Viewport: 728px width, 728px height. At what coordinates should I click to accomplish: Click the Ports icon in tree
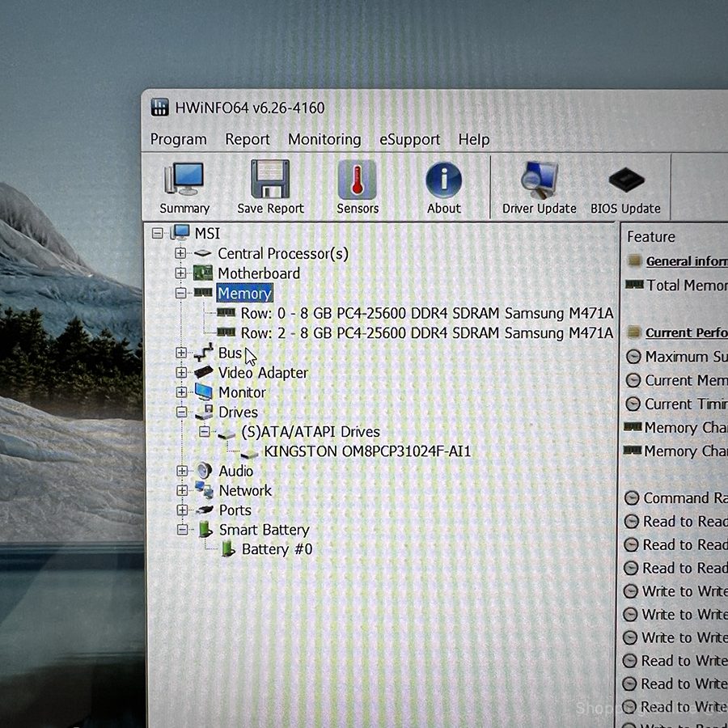[x=205, y=510]
